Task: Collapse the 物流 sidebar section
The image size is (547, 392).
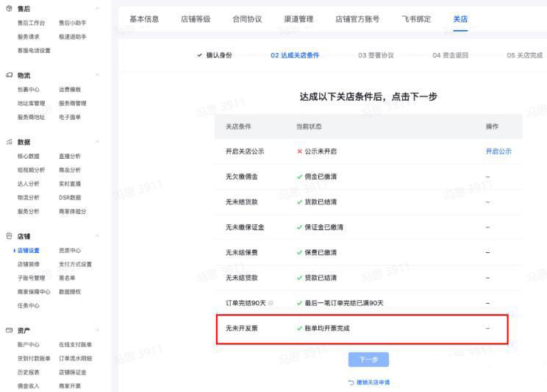Action: (x=98, y=75)
